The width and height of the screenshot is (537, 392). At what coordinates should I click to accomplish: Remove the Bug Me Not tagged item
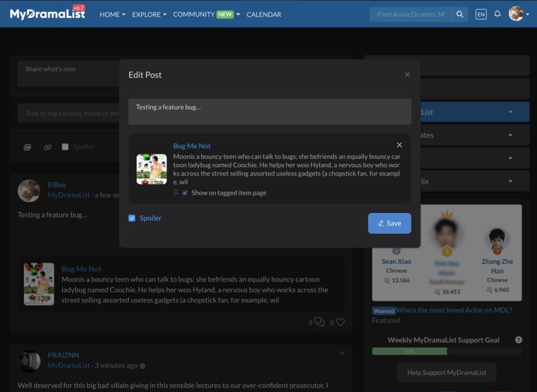click(399, 145)
